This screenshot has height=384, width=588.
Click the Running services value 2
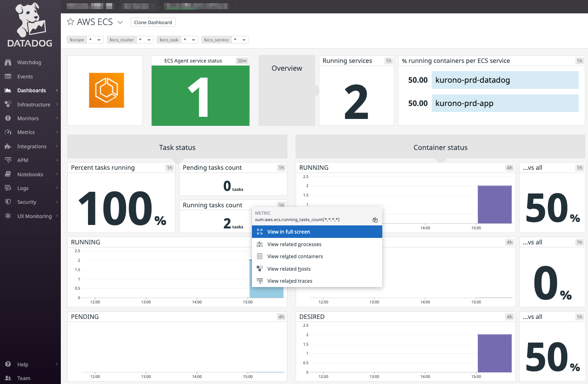tap(356, 103)
